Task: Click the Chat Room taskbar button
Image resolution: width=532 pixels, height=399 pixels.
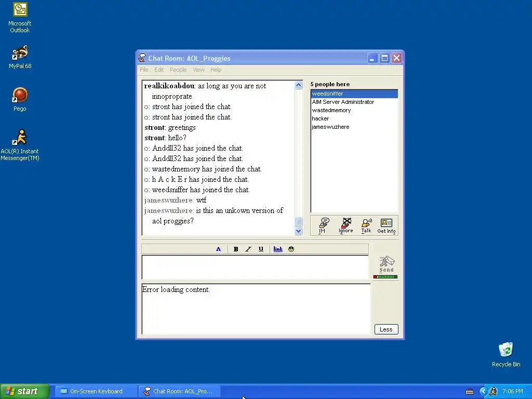Action: 180,391
